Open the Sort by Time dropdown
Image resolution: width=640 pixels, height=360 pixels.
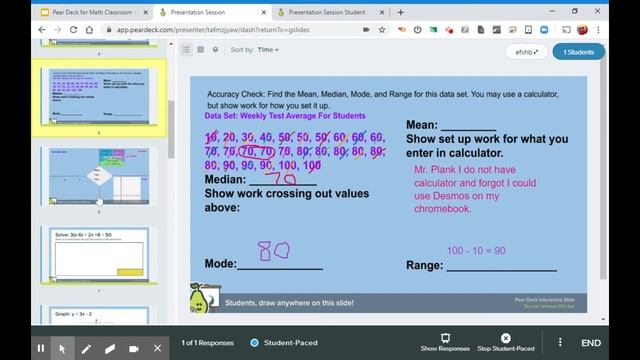click(x=268, y=50)
